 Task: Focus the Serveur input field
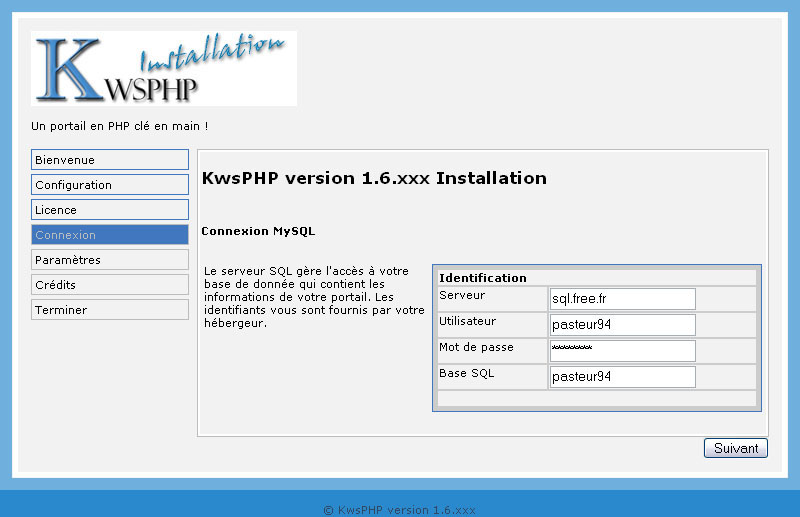tap(622, 299)
